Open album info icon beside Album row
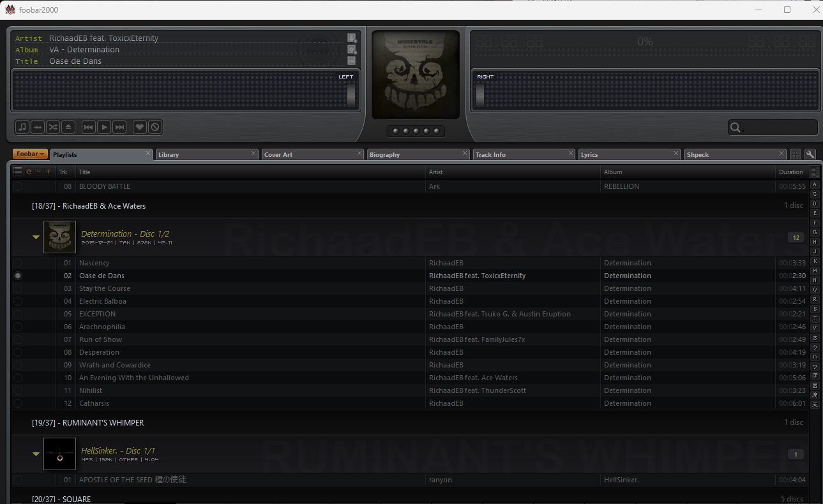 point(351,50)
